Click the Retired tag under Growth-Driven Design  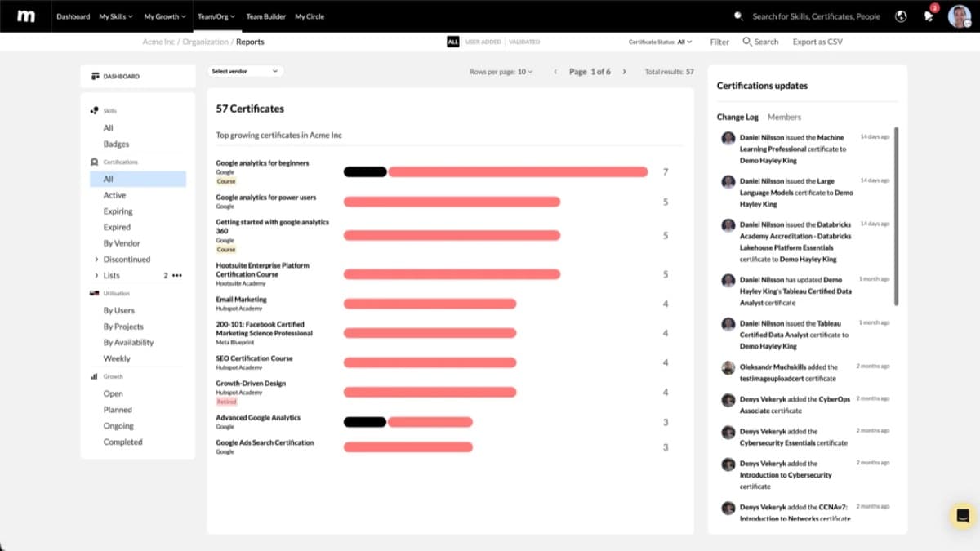[x=226, y=402]
